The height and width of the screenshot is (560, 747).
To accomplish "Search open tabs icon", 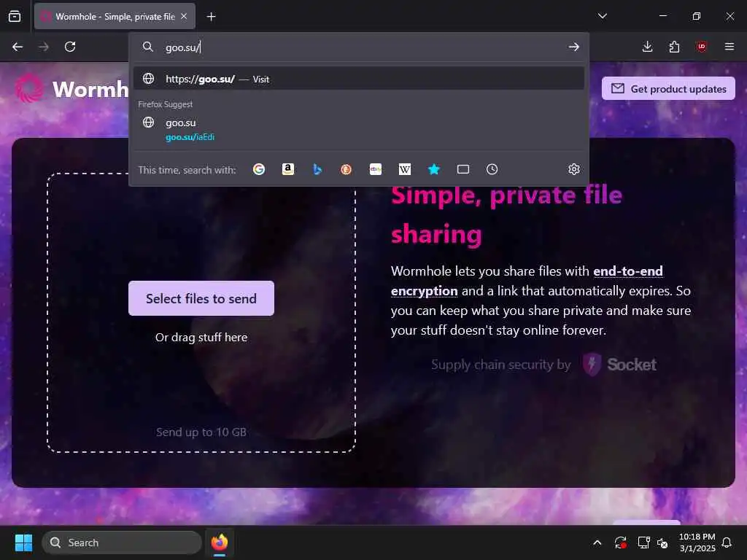I will point(463,169).
